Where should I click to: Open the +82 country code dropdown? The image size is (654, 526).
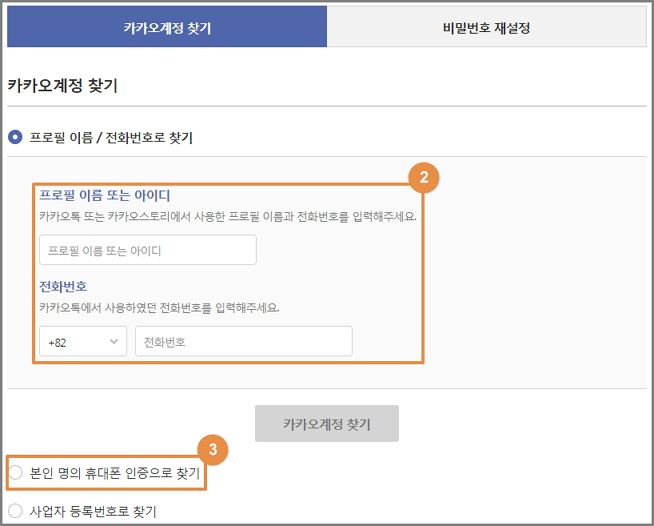coord(83,342)
